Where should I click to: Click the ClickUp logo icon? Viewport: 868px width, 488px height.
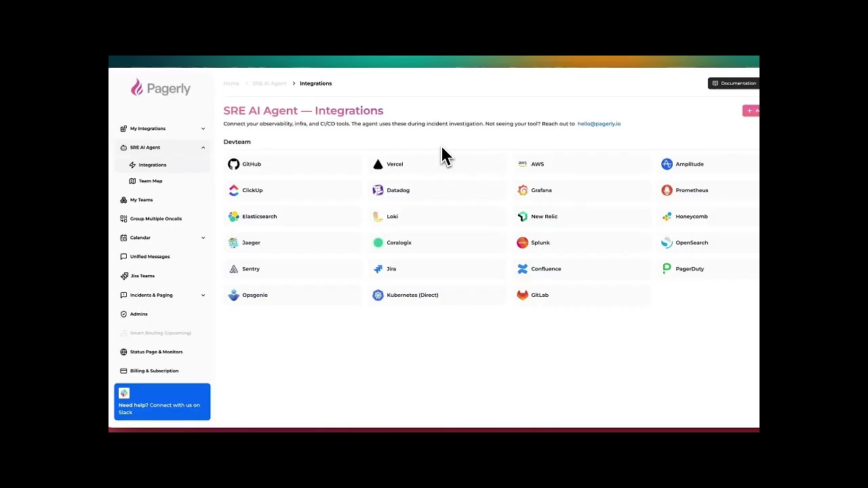click(233, 190)
